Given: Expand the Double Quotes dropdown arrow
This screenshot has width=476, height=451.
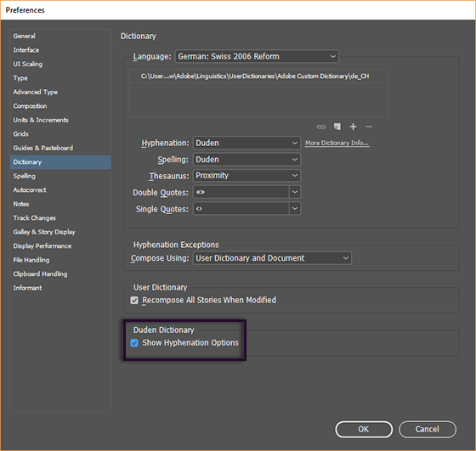Looking at the screenshot, I should click(295, 192).
